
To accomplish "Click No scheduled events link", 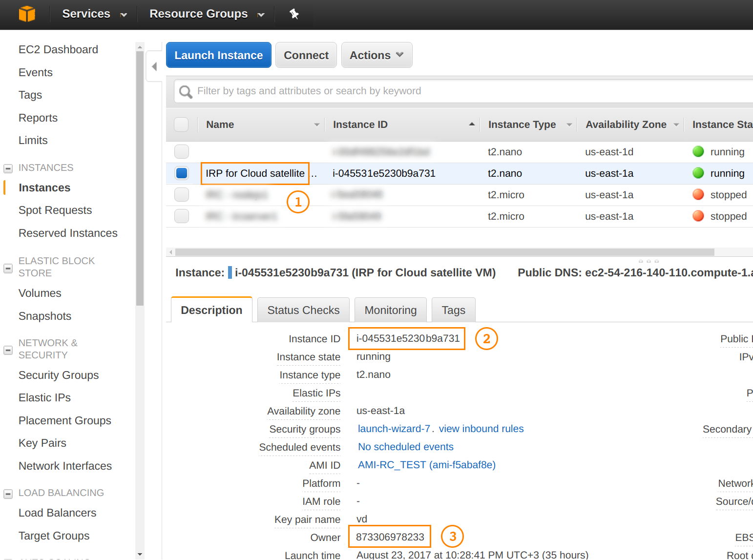I will 406,447.
